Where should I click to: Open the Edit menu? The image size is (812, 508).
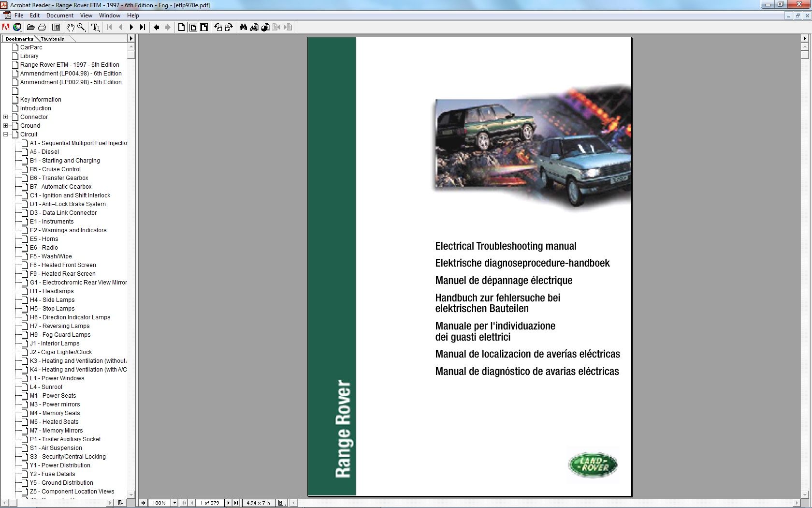35,15
